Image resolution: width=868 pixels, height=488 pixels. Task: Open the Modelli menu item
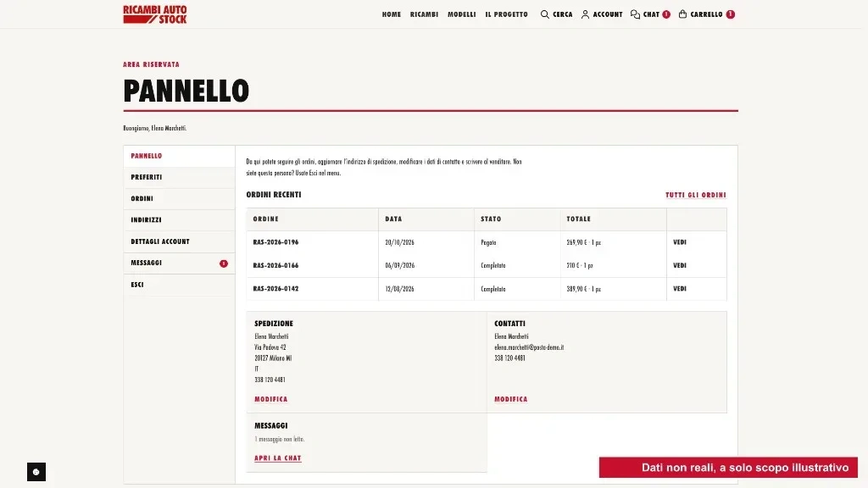point(462,14)
